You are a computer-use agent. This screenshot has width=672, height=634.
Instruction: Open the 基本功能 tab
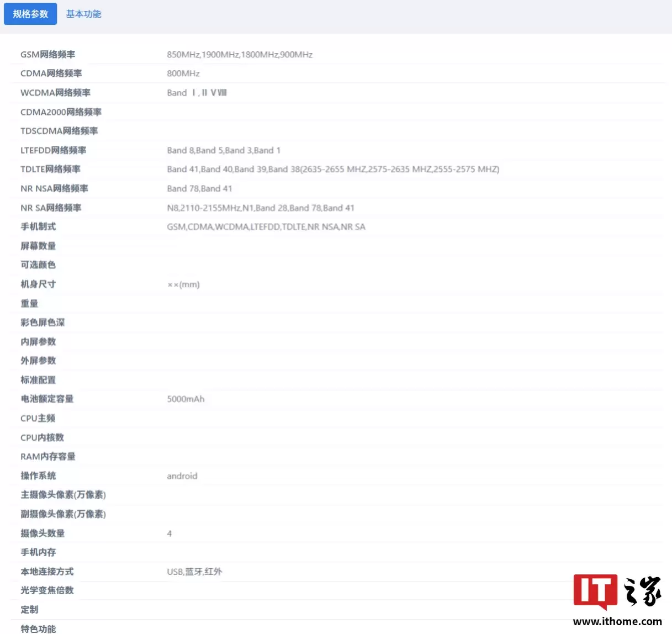[x=83, y=14]
